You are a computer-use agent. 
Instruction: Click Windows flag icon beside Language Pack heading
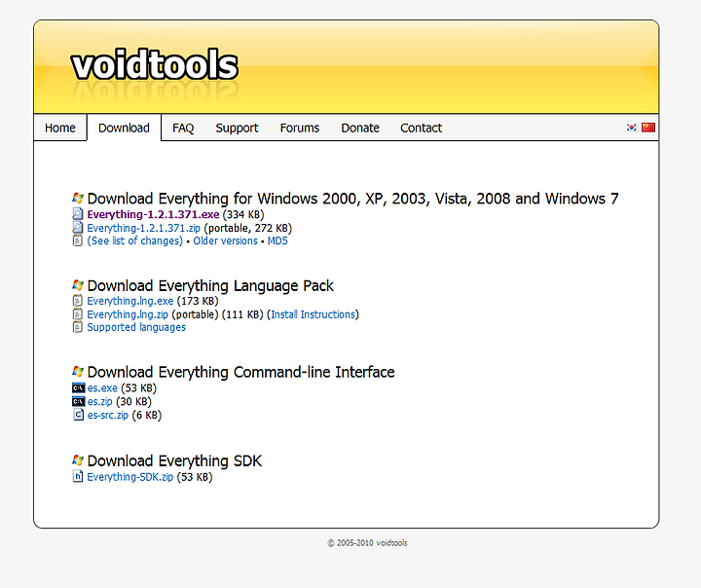[78, 285]
